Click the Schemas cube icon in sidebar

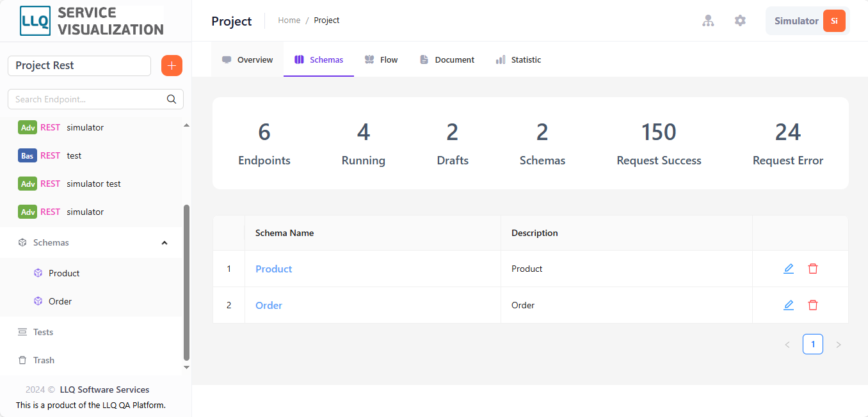coord(22,242)
